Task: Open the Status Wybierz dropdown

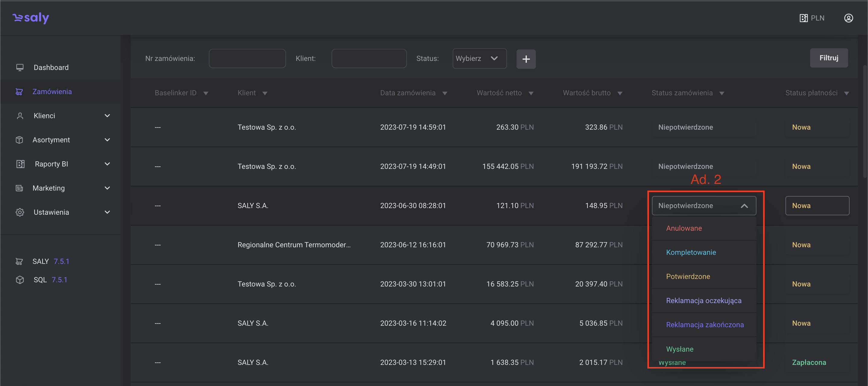Action: coord(479,58)
